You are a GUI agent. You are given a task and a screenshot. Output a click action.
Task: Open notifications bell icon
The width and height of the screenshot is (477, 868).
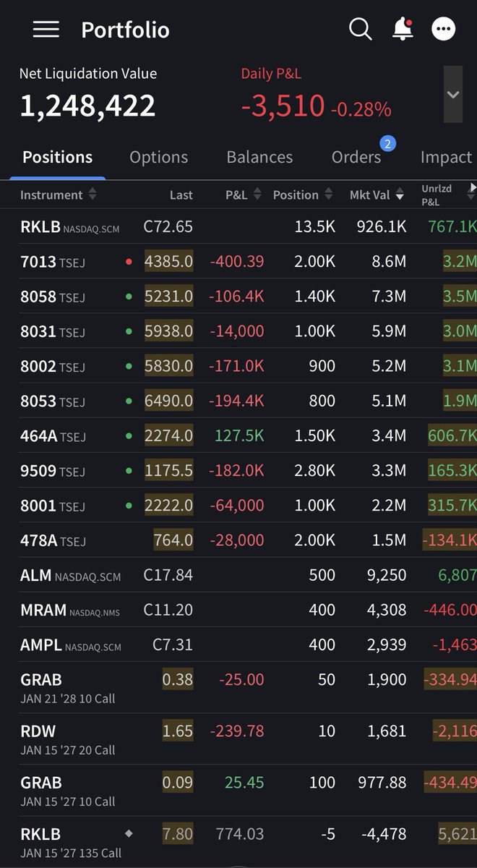[403, 29]
